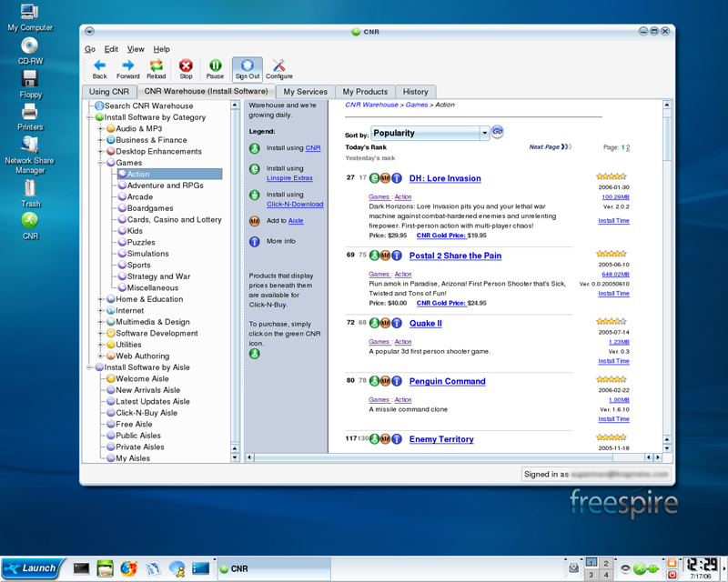Switch to the My Products tab
728x582 pixels.
(365, 92)
